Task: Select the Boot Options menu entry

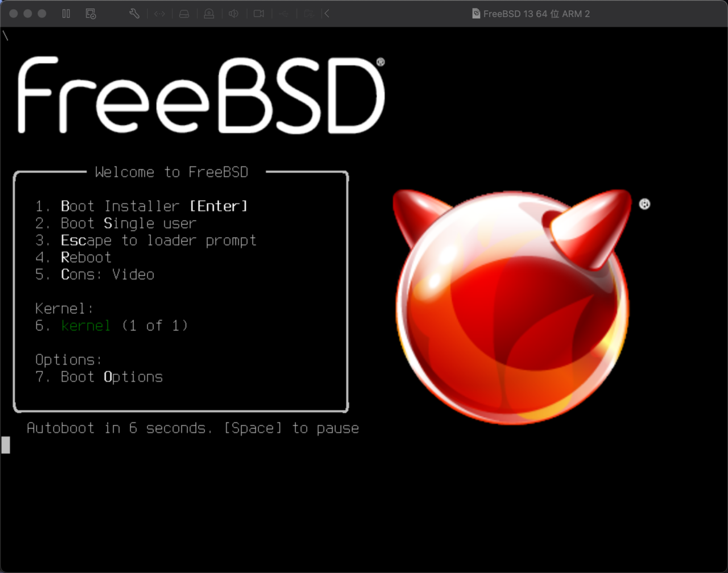Action: click(x=99, y=376)
